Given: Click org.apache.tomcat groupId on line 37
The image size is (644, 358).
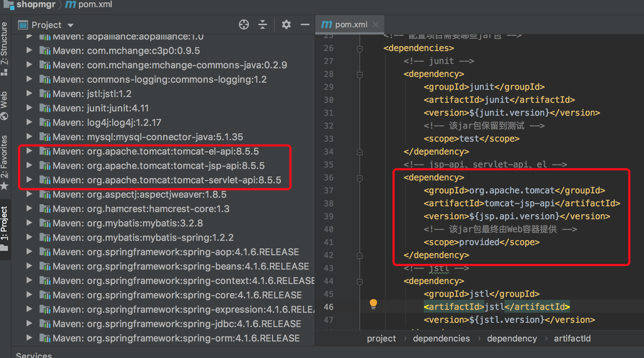Looking at the screenshot, I should (512, 191).
